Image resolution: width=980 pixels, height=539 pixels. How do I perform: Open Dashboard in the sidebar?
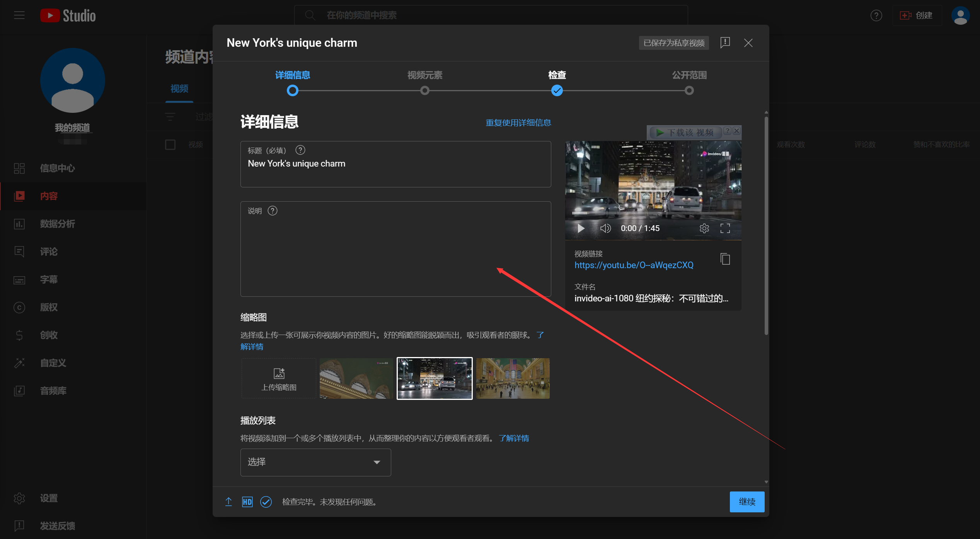73,168
